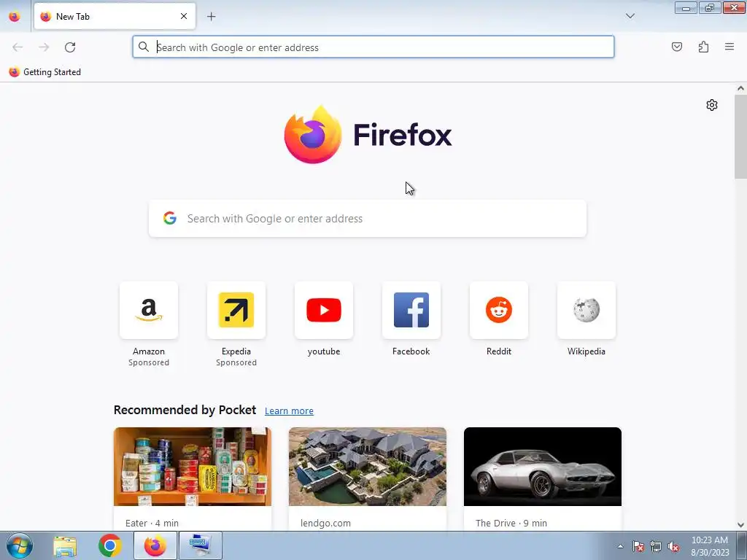Follow the Learn more Pocket link
Image resolution: width=747 pixels, height=560 pixels.
point(289,411)
